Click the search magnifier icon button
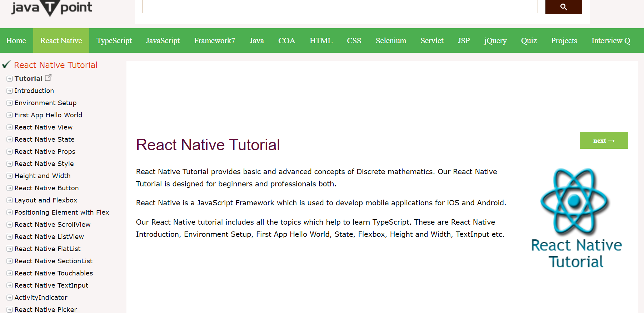 pos(563,7)
